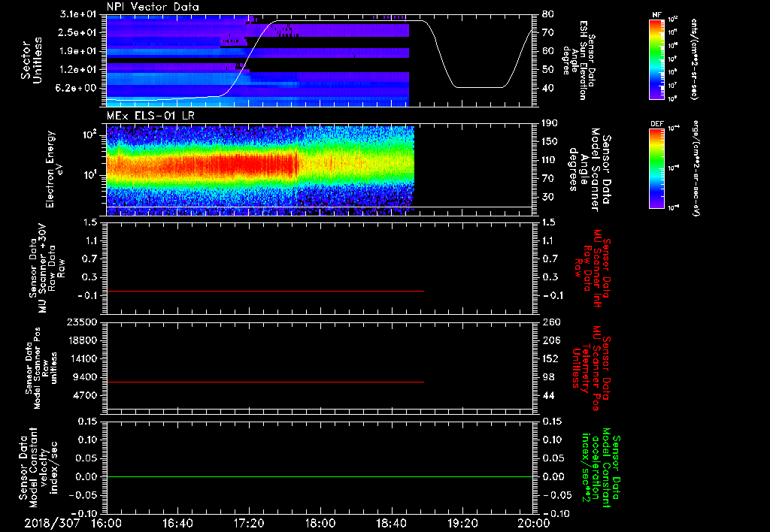Click the 18:40 time axis label

pyautogui.click(x=391, y=523)
